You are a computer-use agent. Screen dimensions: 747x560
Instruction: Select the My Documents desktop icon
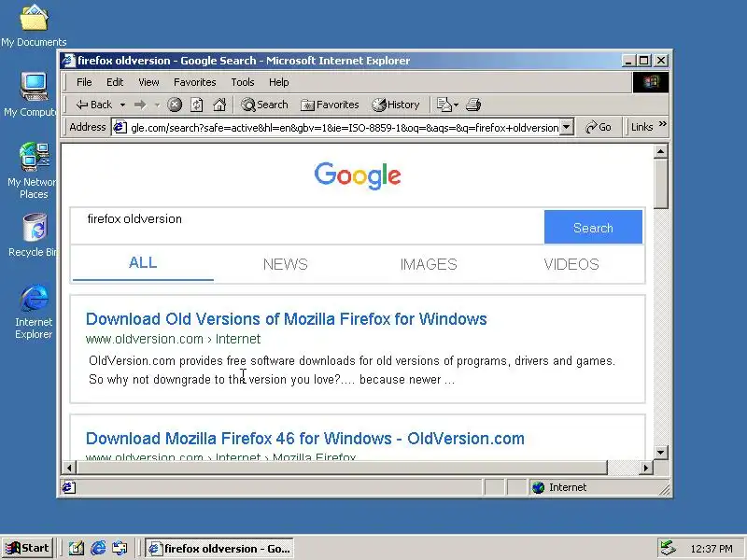(34, 25)
